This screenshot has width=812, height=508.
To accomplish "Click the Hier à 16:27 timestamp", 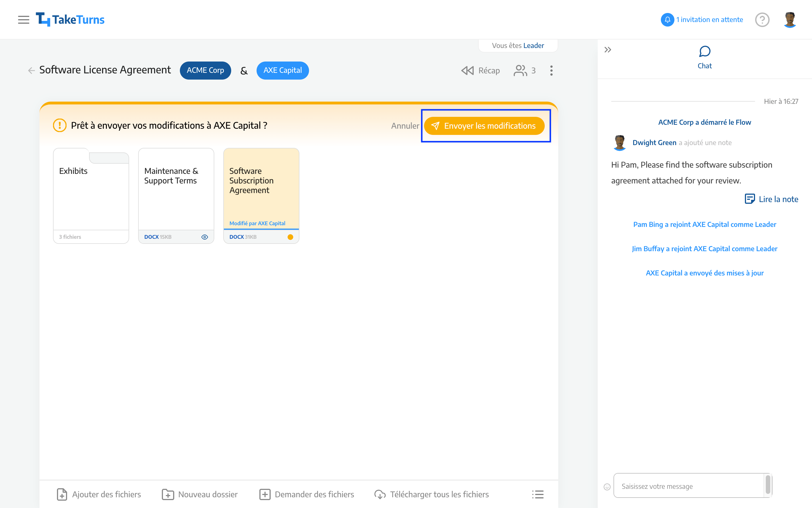I will [781, 101].
